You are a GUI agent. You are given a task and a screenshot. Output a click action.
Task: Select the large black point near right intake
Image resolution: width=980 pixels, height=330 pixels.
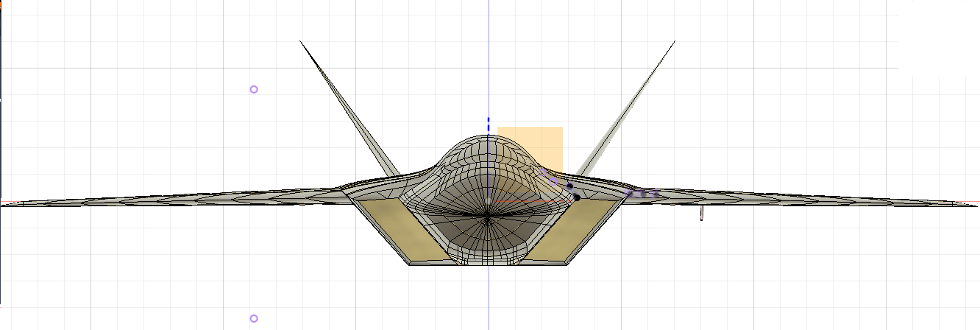point(577,197)
